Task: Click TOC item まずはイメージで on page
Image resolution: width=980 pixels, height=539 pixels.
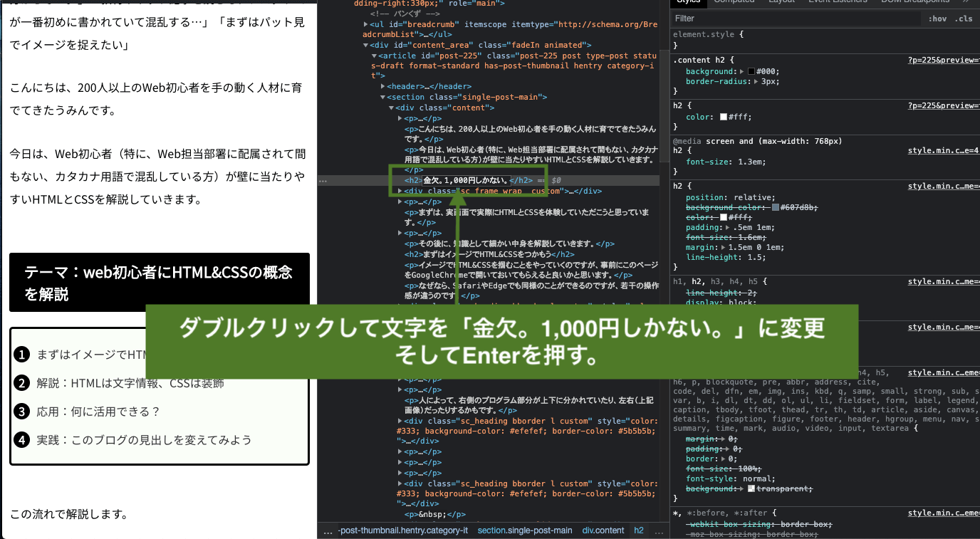Action: 92,355
